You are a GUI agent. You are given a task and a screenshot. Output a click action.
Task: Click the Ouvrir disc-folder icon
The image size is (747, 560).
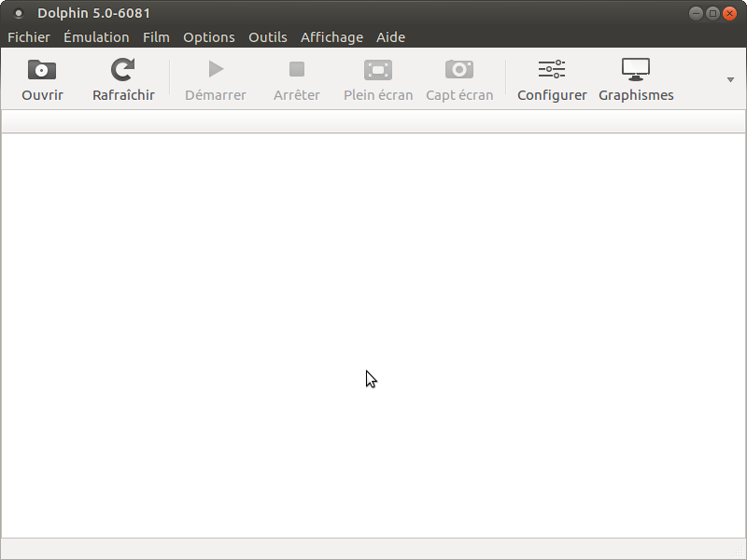tap(42, 69)
